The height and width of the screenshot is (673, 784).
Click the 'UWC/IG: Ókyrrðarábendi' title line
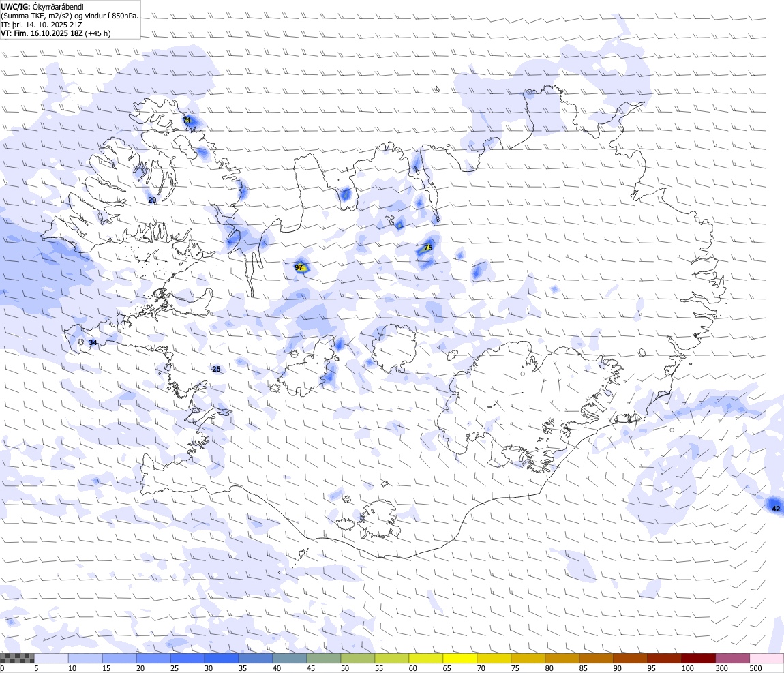(x=42, y=7)
